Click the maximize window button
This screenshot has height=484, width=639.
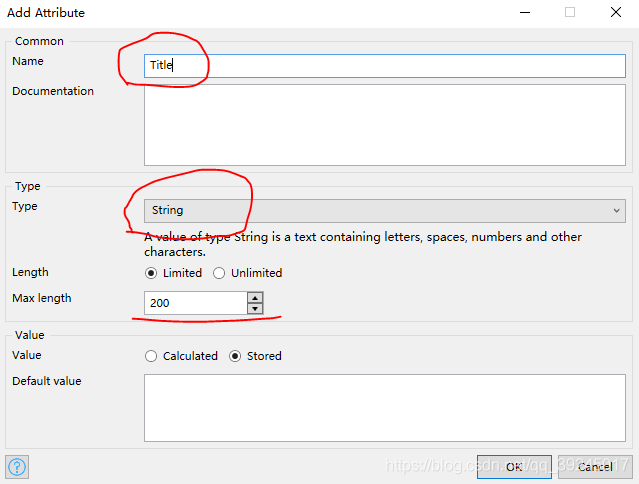click(x=569, y=13)
